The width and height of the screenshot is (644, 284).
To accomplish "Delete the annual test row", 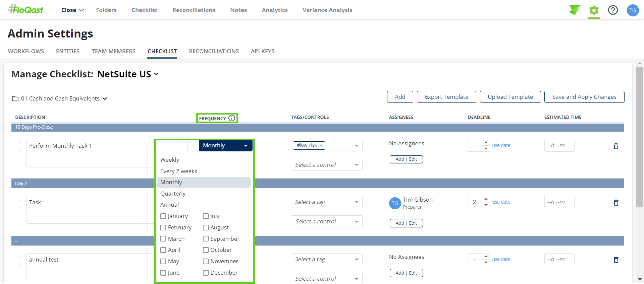I will click(x=616, y=260).
